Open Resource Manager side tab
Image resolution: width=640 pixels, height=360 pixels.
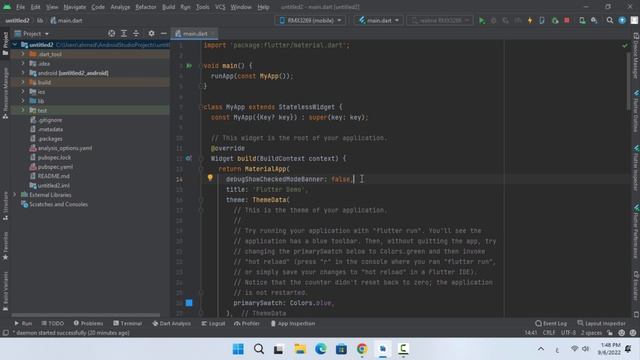point(5,93)
